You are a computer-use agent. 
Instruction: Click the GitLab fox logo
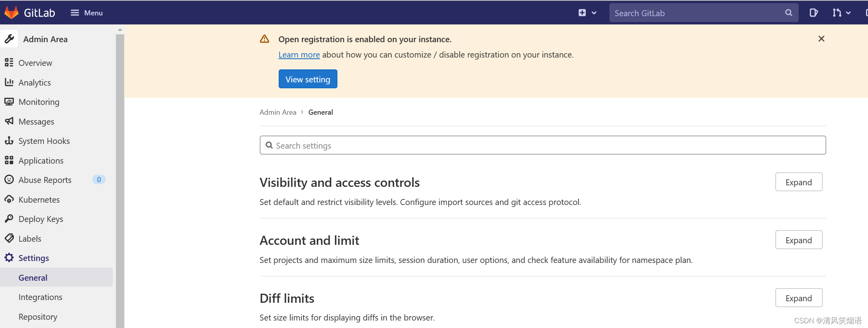tap(11, 13)
